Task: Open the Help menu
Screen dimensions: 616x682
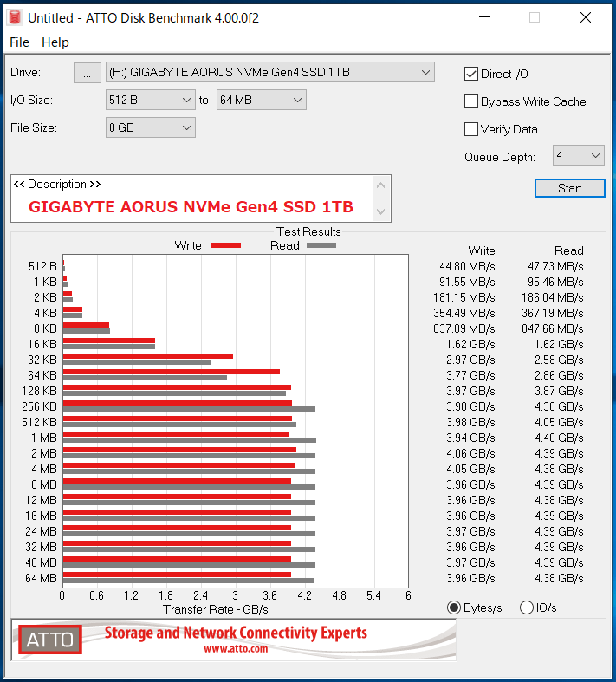Action: coord(55,42)
